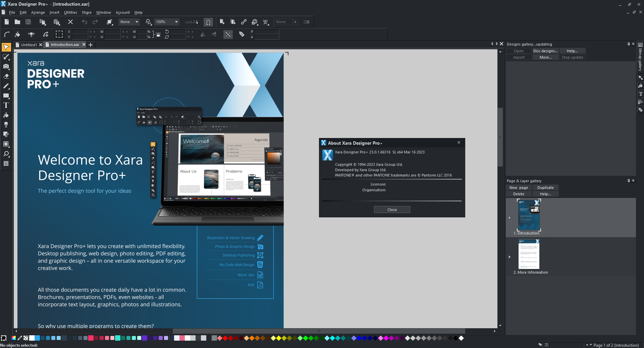Activate the Text tool
Screen dimensions: 644x348
tap(6, 106)
